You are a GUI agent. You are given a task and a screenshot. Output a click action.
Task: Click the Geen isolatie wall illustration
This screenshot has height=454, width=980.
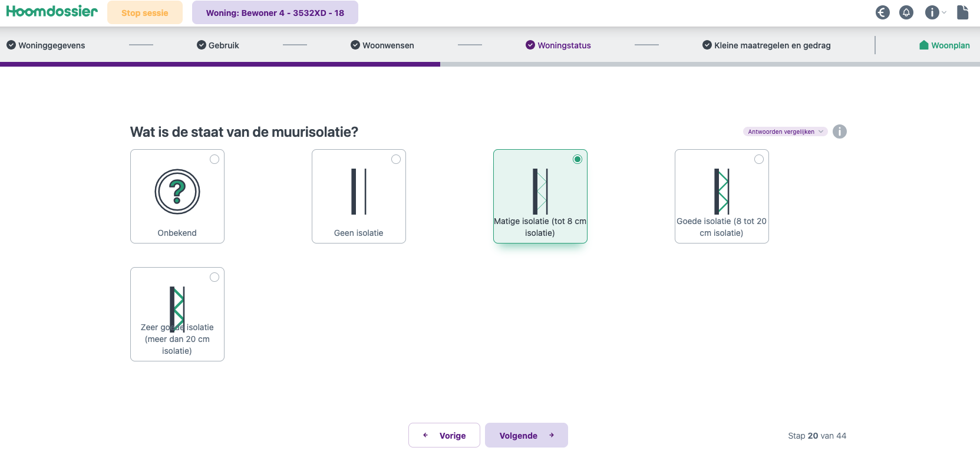[359, 192]
